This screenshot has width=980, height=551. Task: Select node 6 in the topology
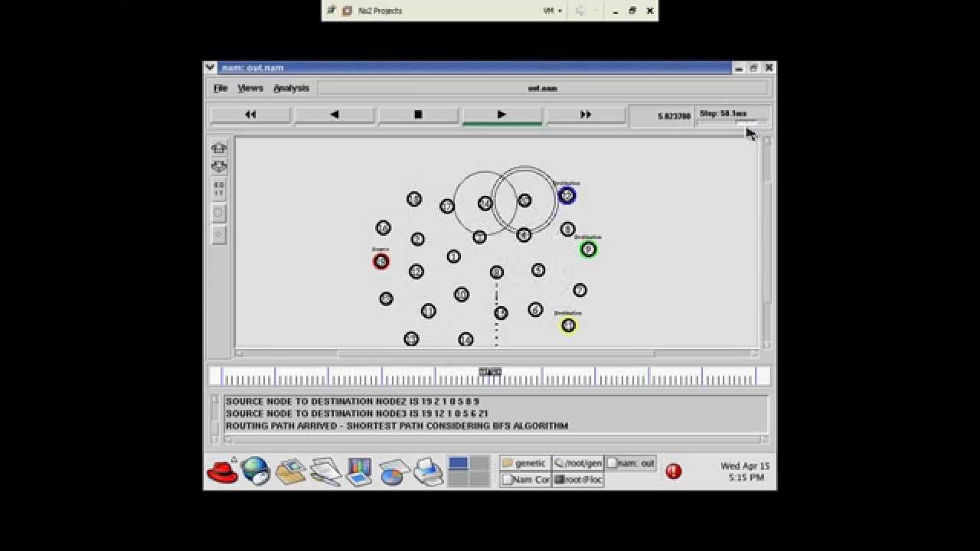click(535, 309)
